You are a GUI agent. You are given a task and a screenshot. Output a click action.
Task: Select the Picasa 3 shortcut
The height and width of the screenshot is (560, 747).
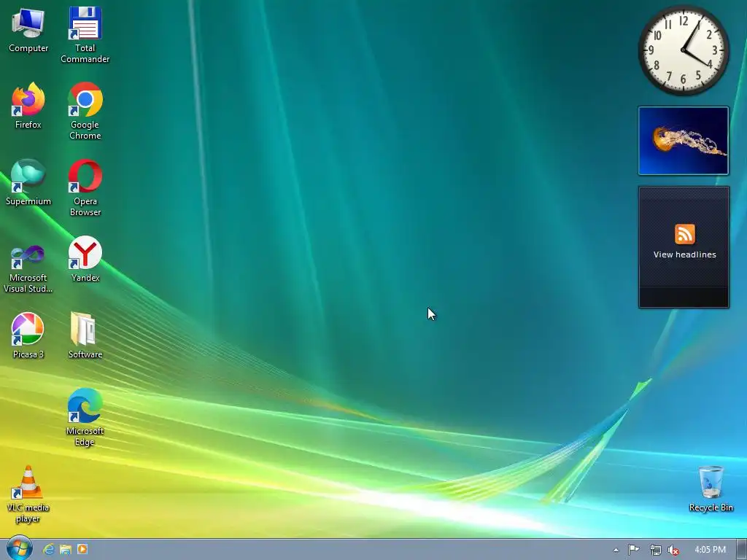pyautogui.click(x=28, y=335)
